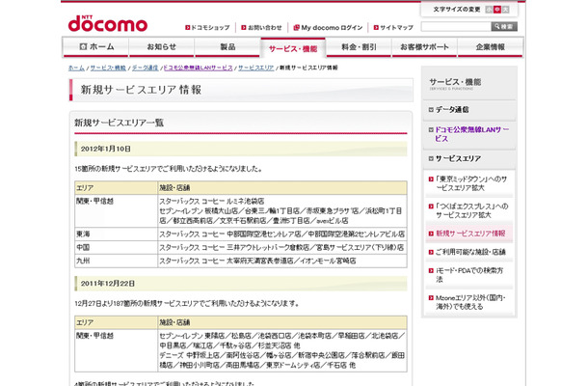Open sidebar 新規サービスエリア情報 link
This screenshot has height=386, width=588.
(470, 234)
